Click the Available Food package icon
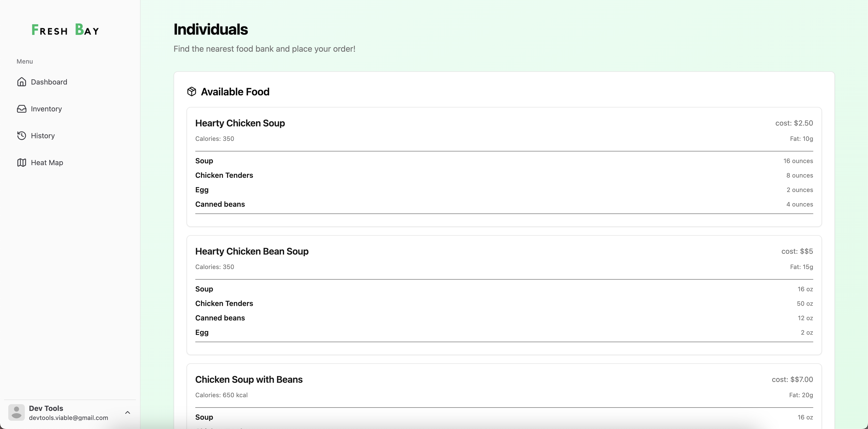 [191, 92]
